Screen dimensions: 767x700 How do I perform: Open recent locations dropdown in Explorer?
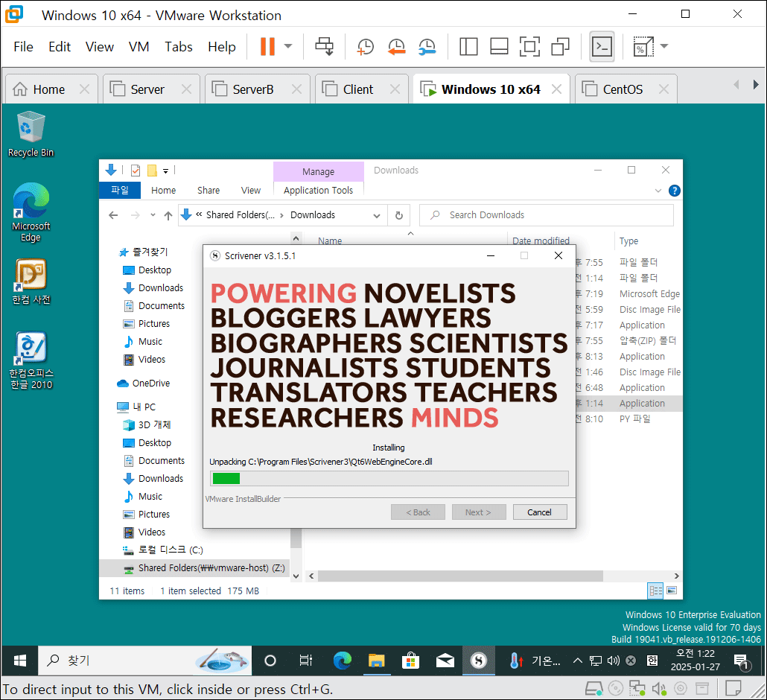click(153, 215)
